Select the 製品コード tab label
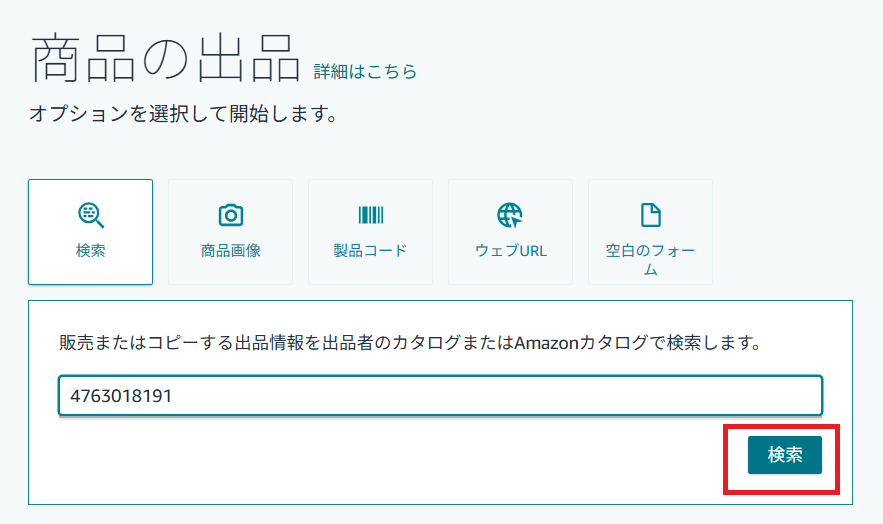883x524 pixels. pyautogui.click(x=371, y=250)
